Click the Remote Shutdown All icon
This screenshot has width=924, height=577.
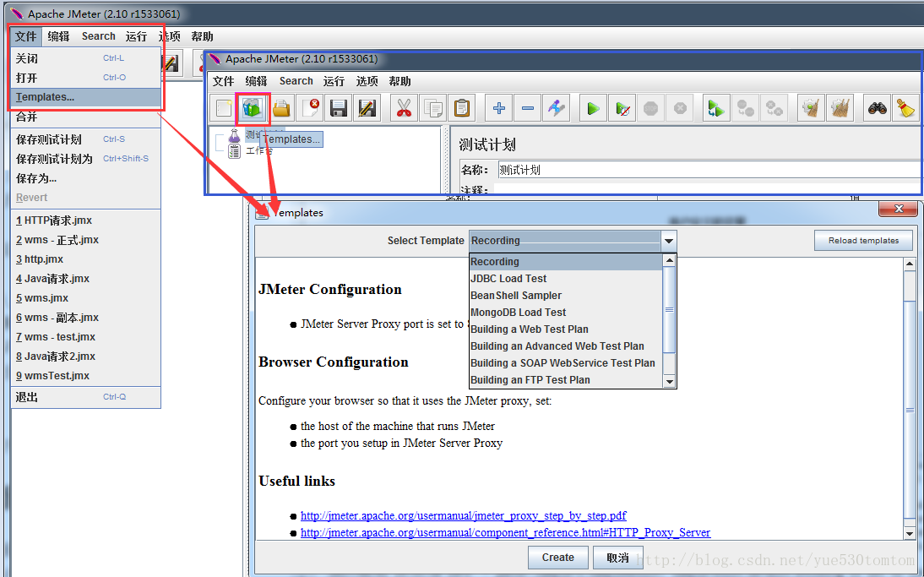(x=774, y=108)
